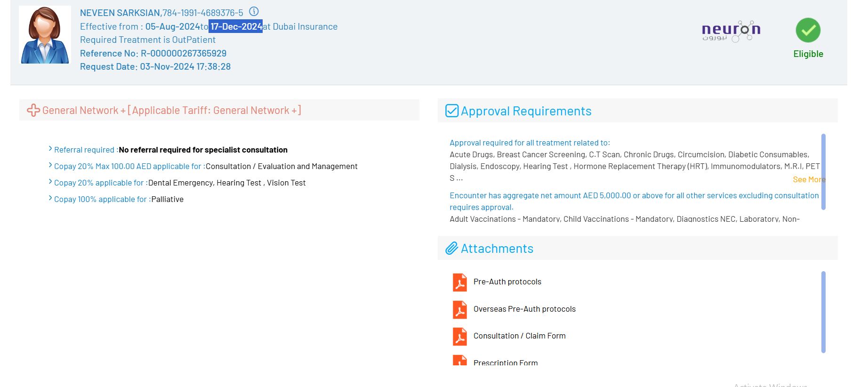Click the Palliative copay text

click(167, 199)
